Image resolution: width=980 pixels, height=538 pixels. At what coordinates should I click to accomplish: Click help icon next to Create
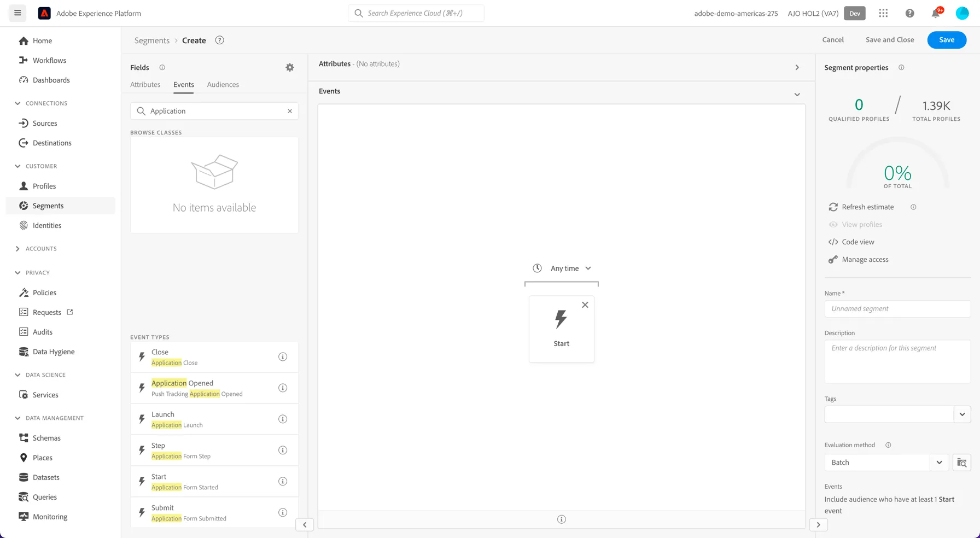[x=219, y=40]
